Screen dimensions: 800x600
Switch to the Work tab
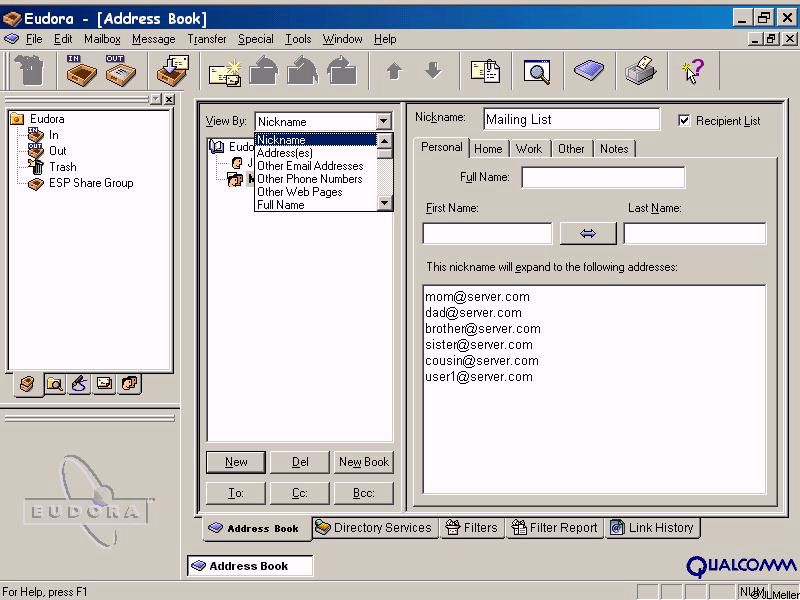click(529, 149)
